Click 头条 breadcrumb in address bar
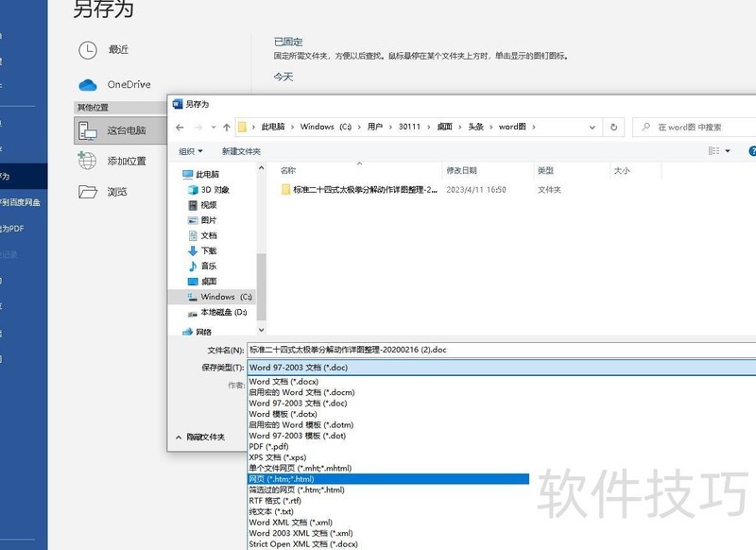Screen dimensions: 756x550 [475, 127]
